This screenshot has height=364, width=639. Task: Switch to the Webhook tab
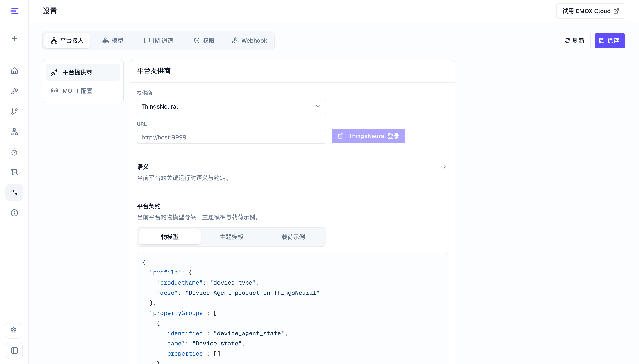[x=250, y=41]
